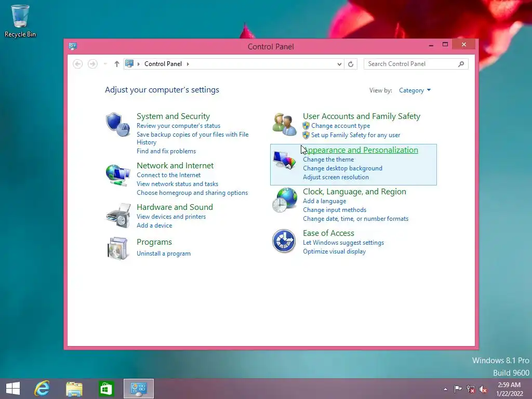Viewport: 532px width, 399px height.
Task: Open the Hardware and Sound category
Action: click(x=175, y=207)
